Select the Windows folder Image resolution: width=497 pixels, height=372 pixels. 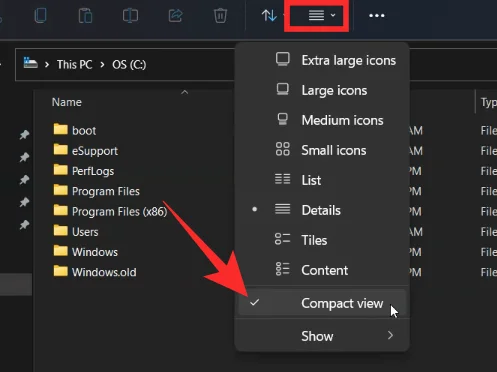tap(95, 252)
